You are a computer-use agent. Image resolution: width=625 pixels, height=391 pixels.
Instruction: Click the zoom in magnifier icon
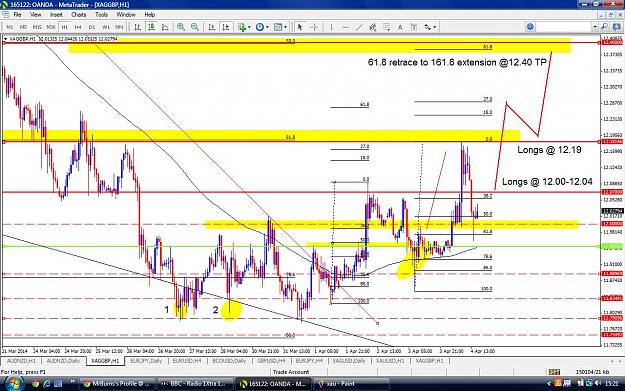tap(181, 27)
